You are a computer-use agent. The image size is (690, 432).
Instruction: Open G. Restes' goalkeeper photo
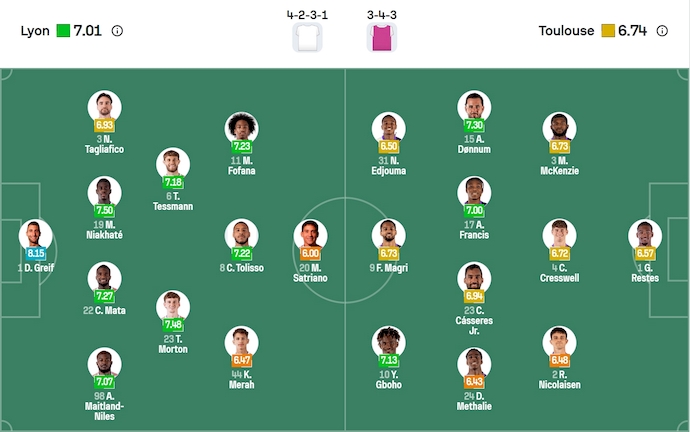pos(645,235)
